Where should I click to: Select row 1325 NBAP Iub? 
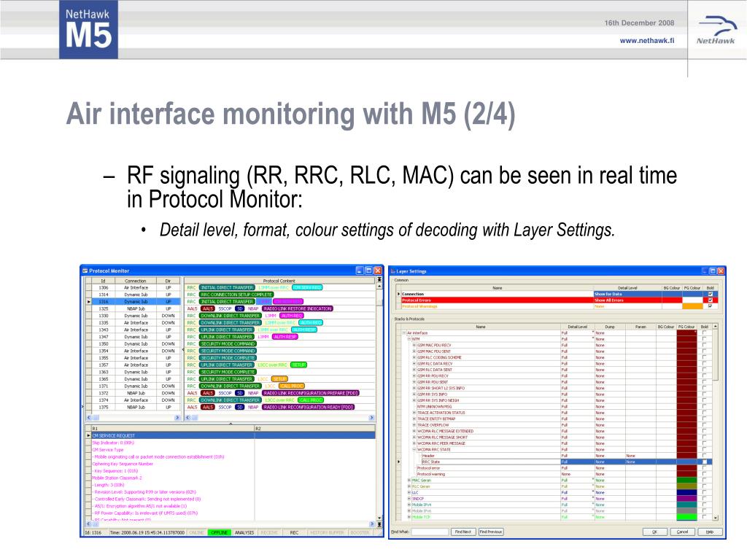(x=133, y=308)
